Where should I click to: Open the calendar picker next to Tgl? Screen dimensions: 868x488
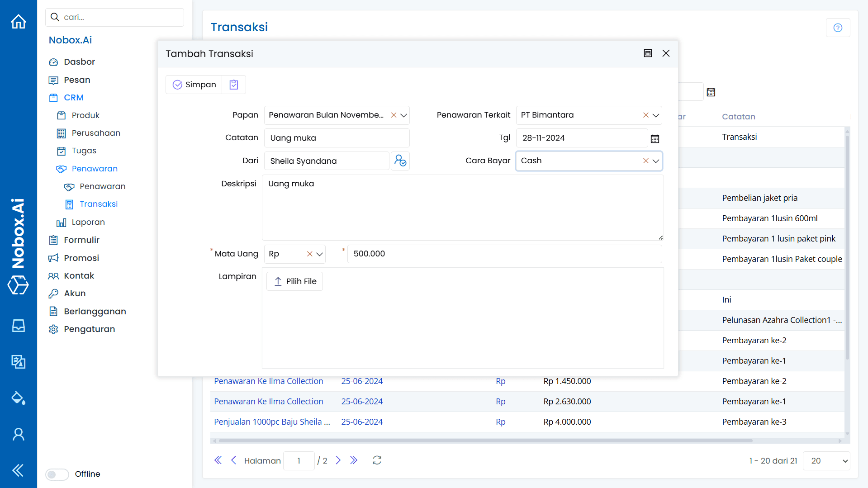[655, 138]
